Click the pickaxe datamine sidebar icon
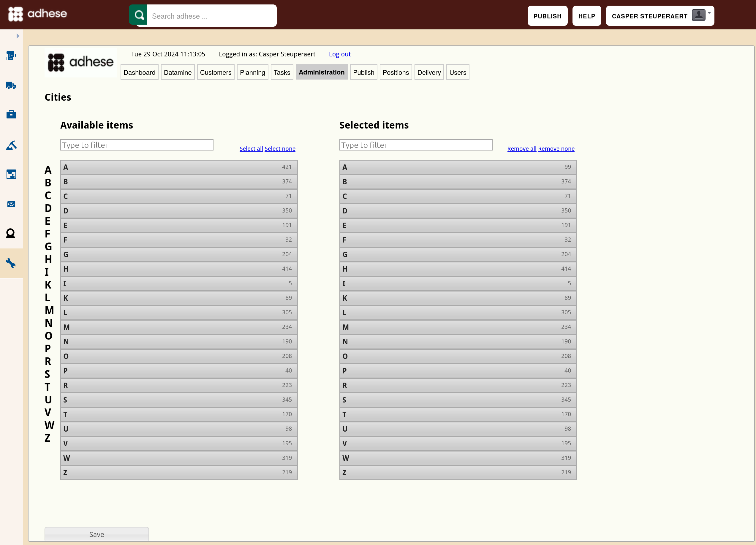The image size is (756, 545). pyautogui.click(x=11, y=145)
